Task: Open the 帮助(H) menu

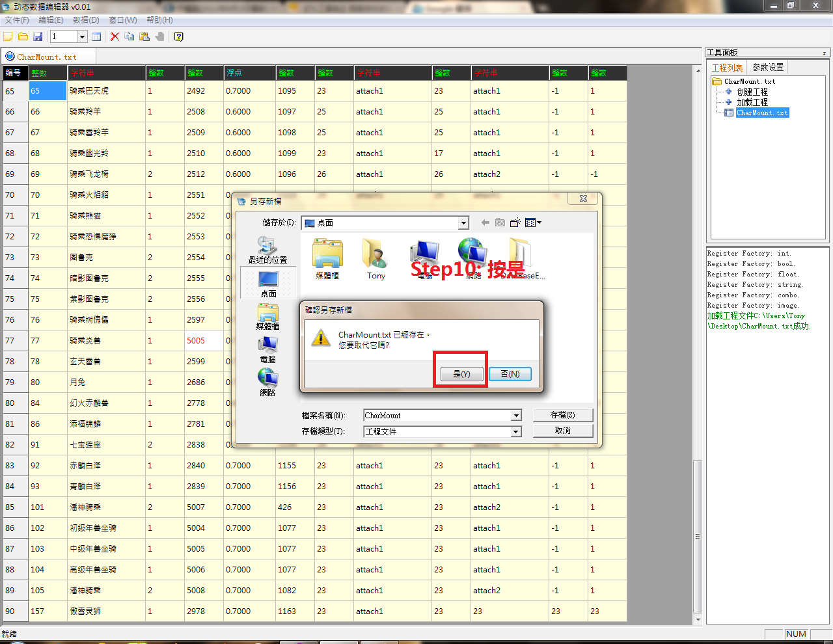Action: 159,20
